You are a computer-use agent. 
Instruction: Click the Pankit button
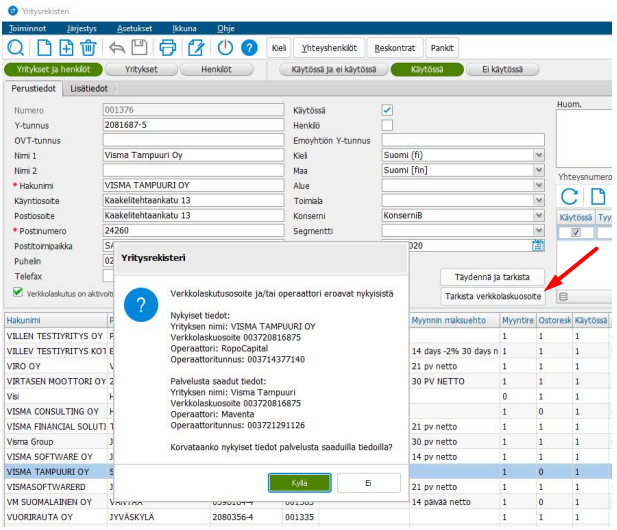click(x=442, y=48)
